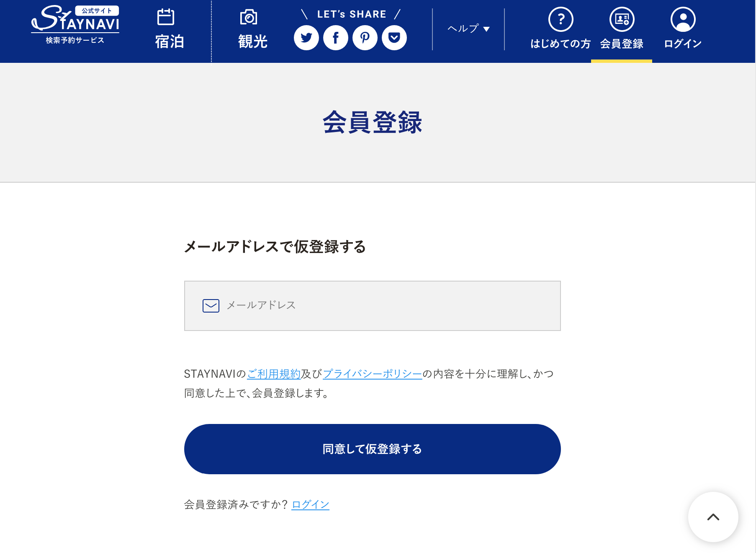This screenshot has width=756, height=553.
Task: Click the STAYNAVI logo
Action: click(75, 25)
